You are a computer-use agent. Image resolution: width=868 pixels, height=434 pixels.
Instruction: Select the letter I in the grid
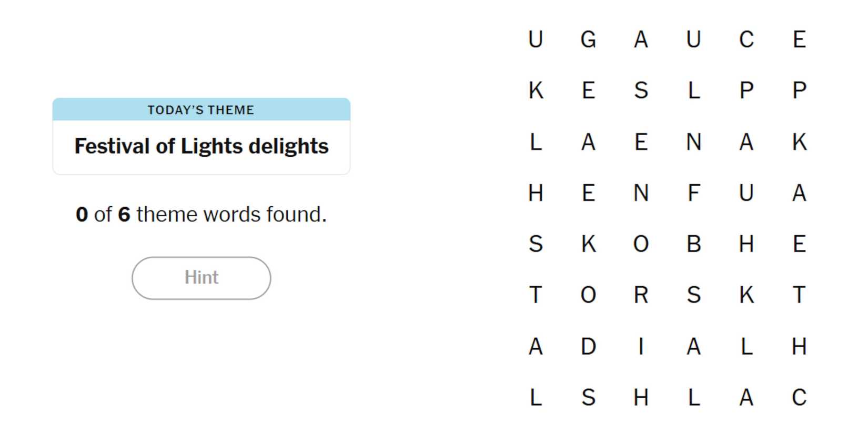[x=641, y=347]
